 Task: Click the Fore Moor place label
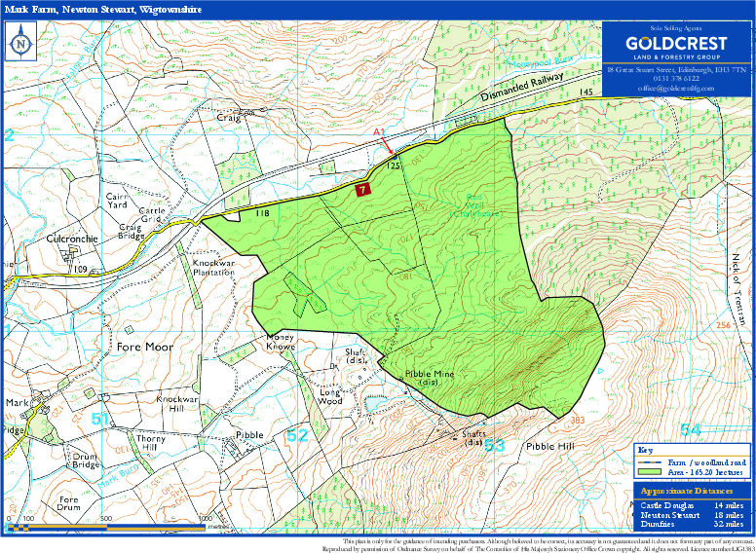point(143,346)
